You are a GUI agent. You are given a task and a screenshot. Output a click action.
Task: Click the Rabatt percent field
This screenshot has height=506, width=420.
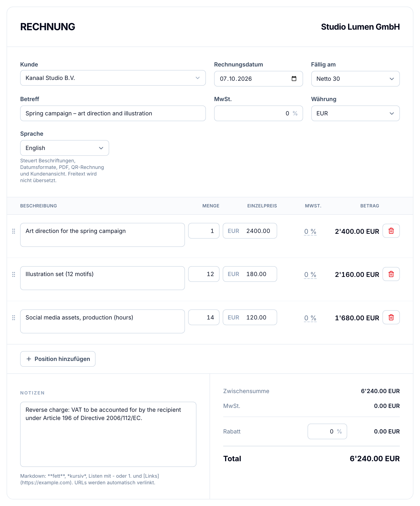(327, 431)
